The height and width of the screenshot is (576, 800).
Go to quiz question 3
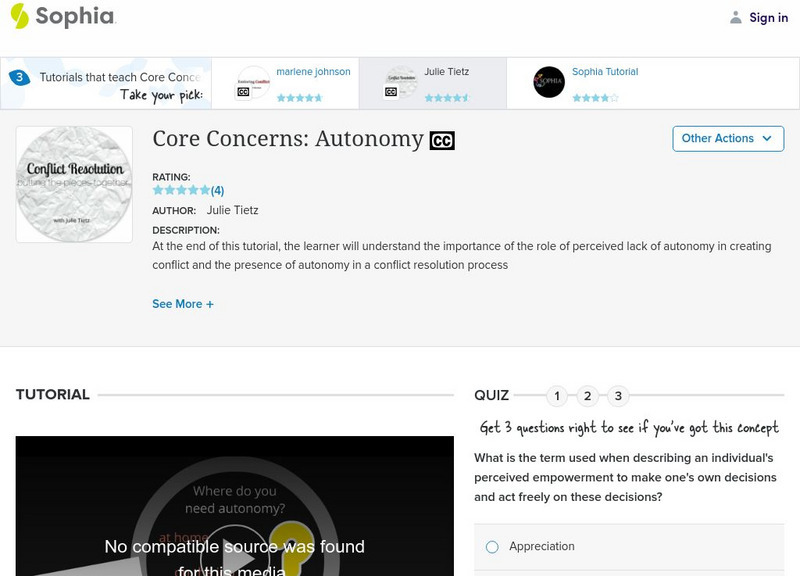[x=618, y=396]
